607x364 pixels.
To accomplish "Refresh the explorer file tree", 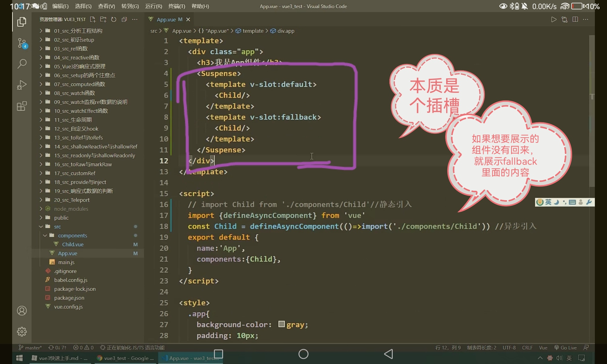I will click(x=114, y=19).
